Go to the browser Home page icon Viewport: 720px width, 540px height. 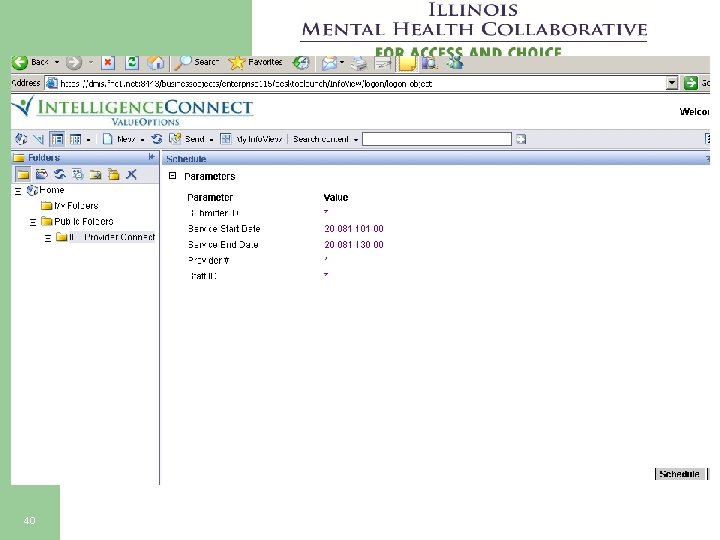156,62
